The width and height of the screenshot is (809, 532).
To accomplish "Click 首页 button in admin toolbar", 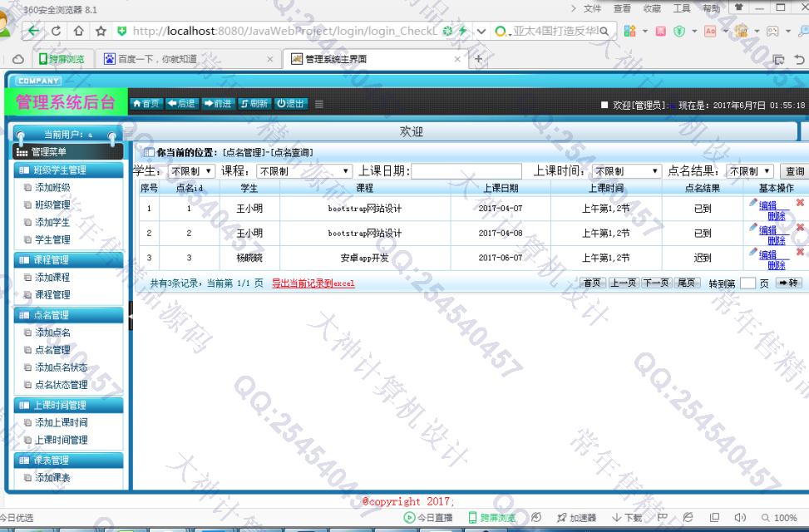I will point(146,103).
